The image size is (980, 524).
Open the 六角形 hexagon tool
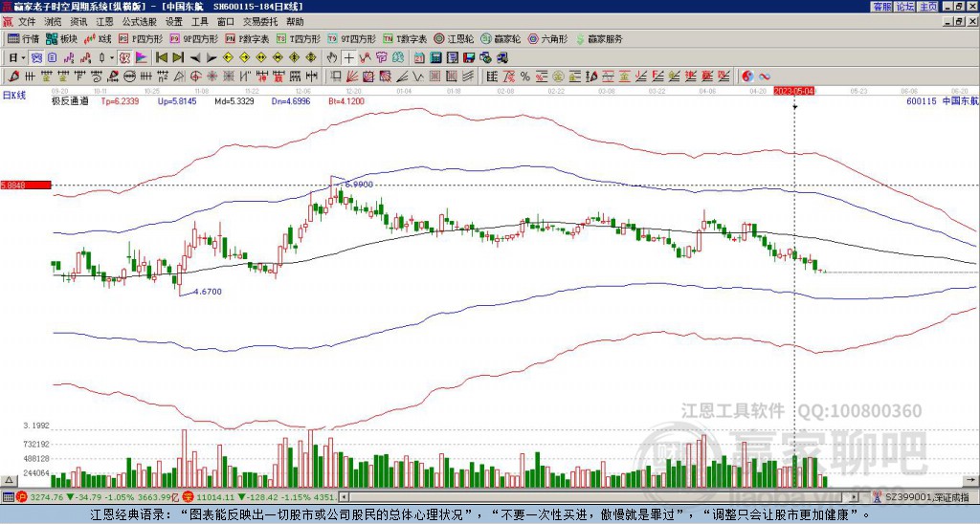coord(548,38)
